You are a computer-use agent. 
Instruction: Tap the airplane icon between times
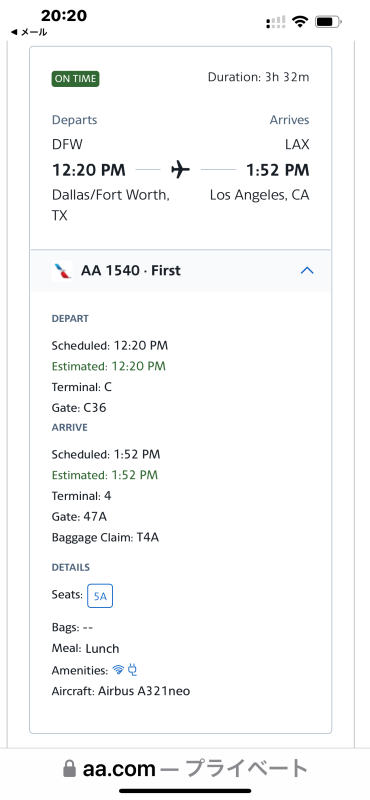(180, 169)
